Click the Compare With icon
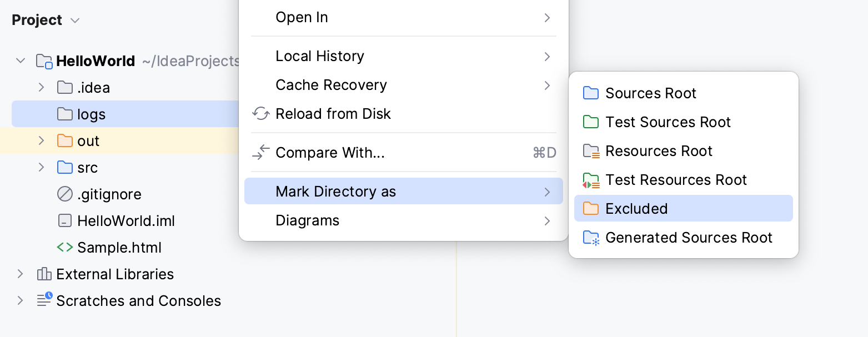The image size is (868, 337). [x=260, y=152]
